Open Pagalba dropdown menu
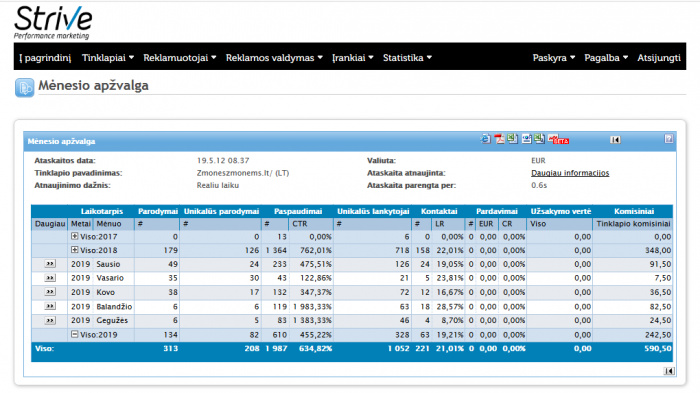Image resolution: width=700 pixels, height=393 pixels. click(x=606, y=58)
